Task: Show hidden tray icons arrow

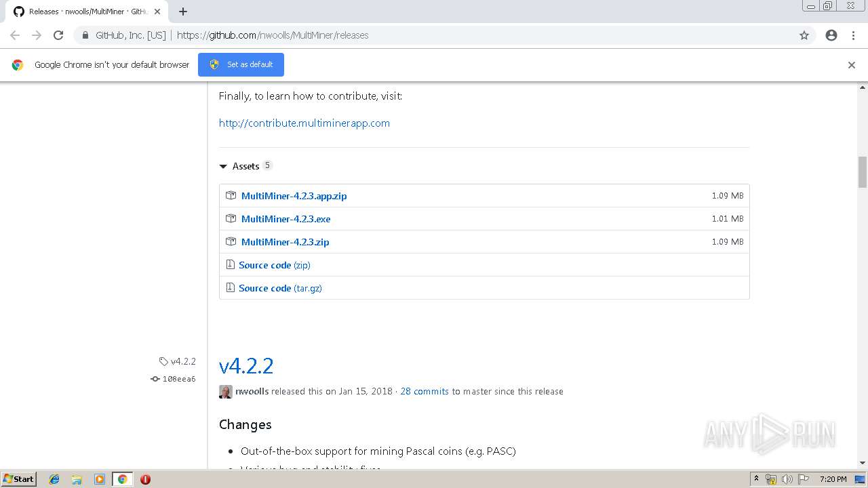Action: click(x=756, y=479)
